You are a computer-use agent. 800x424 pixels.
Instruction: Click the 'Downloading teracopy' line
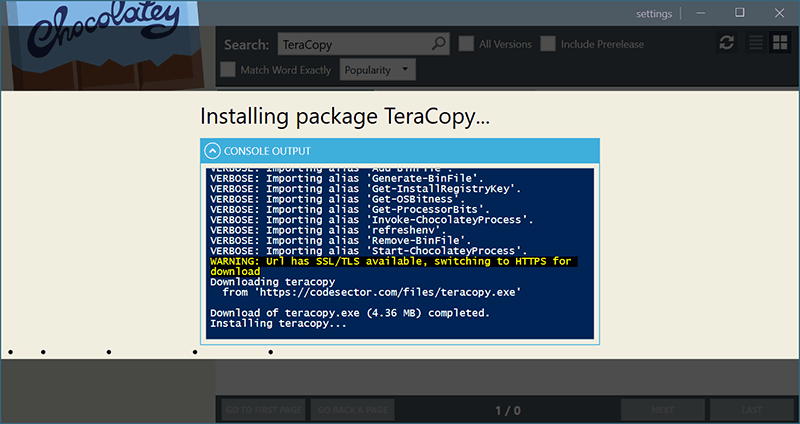(x=272, y=282)
